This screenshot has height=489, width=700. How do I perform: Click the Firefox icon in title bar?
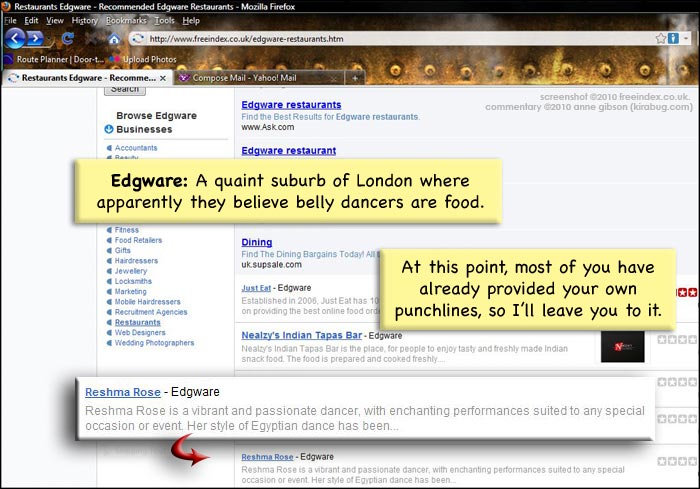(x=6, y=6)
